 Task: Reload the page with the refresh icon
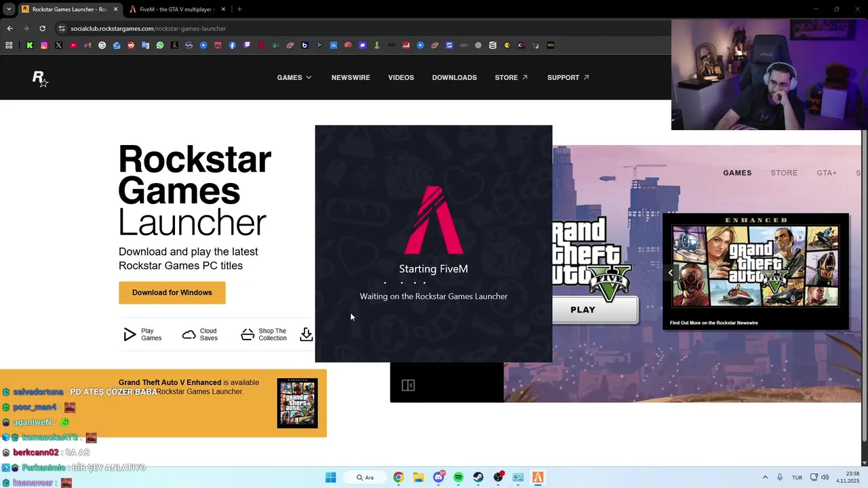(42, 28)
